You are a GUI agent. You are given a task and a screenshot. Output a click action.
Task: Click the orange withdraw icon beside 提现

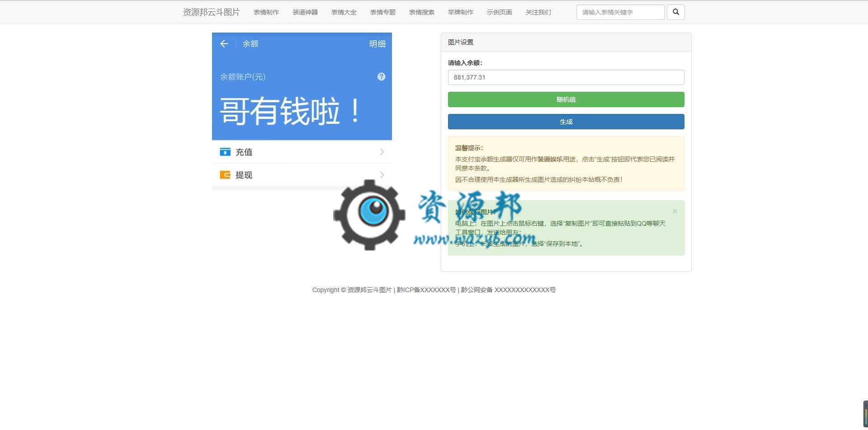point(225,175)
